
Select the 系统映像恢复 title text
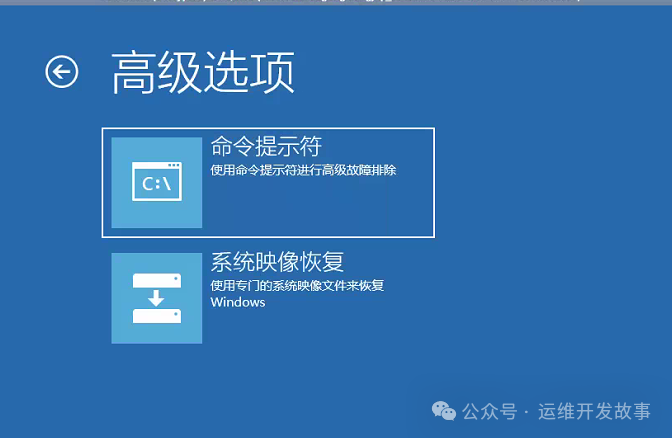pyautogui.click(x=277, y=262)
